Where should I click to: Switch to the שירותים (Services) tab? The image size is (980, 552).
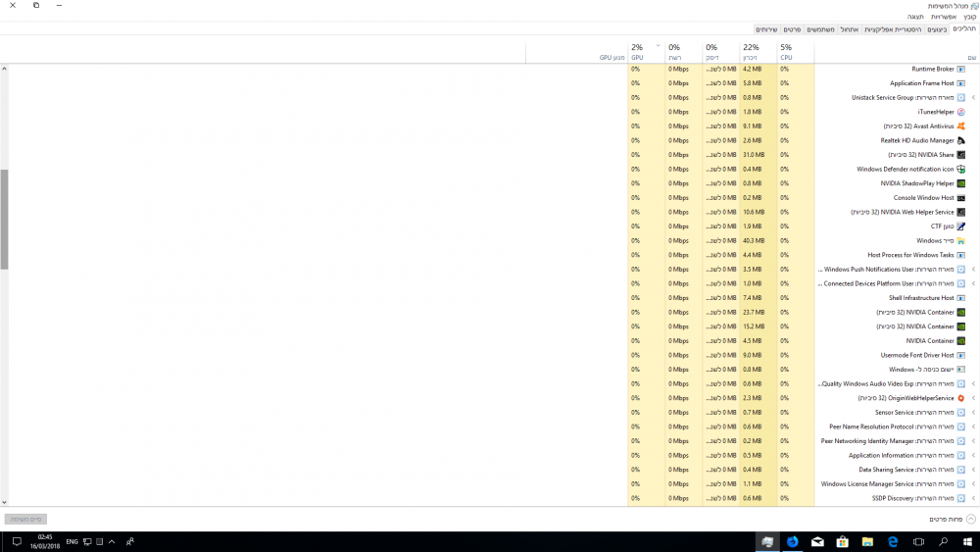[x=766, y=29]
